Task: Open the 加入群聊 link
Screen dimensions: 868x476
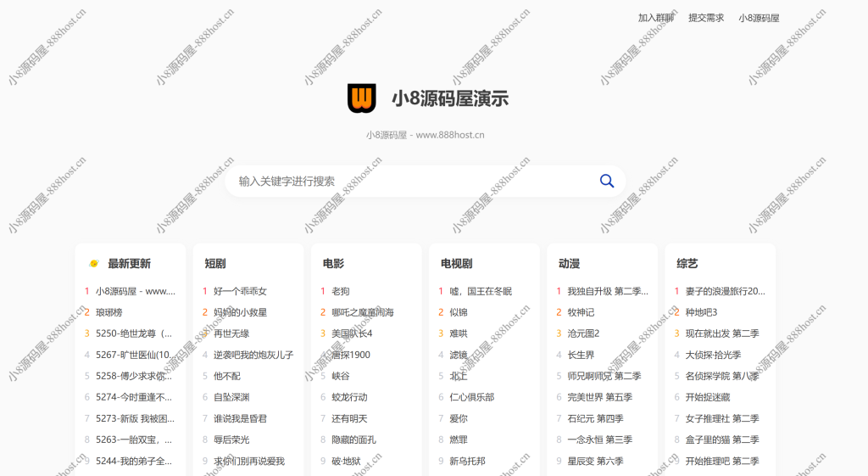Action: pos(656,18)
